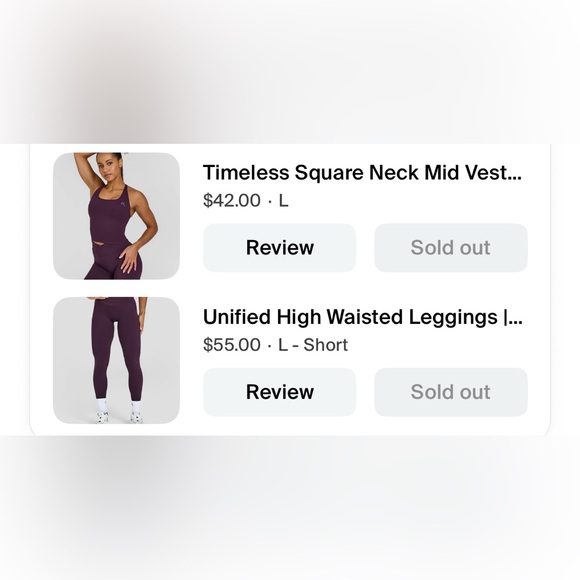Open the Timeless Square Neck Mid Vest title
Screen dimensions: 580x580
(362, 173)
